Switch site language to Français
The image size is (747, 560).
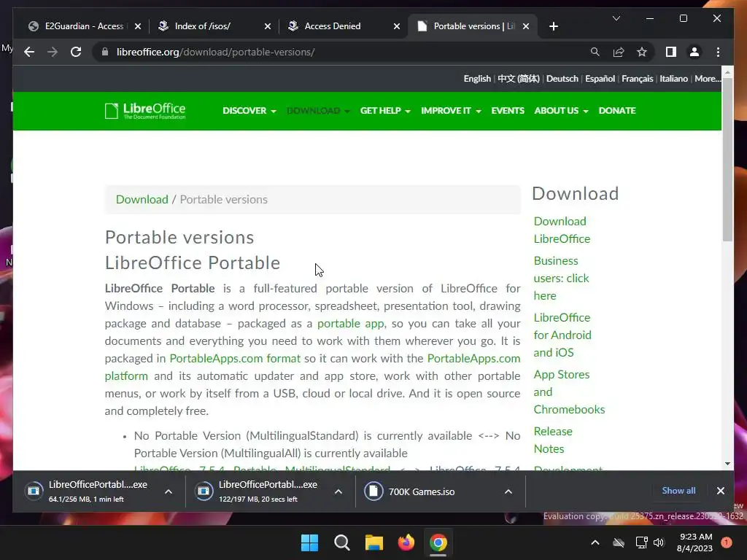[637, 79]
